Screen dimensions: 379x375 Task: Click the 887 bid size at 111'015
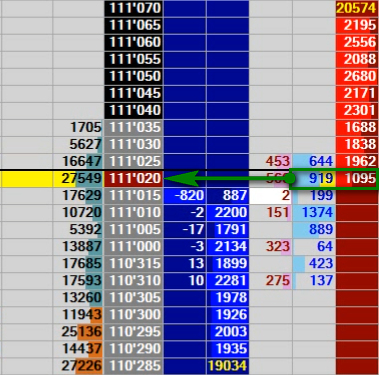coord(228,195)
